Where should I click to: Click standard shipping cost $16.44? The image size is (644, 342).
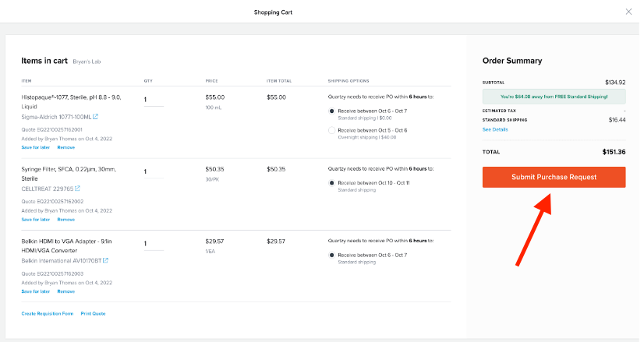[617, 120]
